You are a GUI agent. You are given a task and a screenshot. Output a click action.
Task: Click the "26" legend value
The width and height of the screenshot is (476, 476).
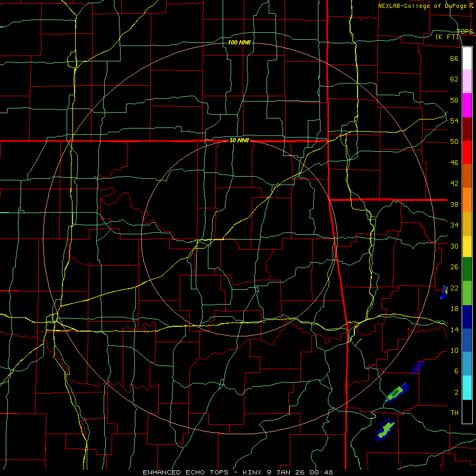454,267
